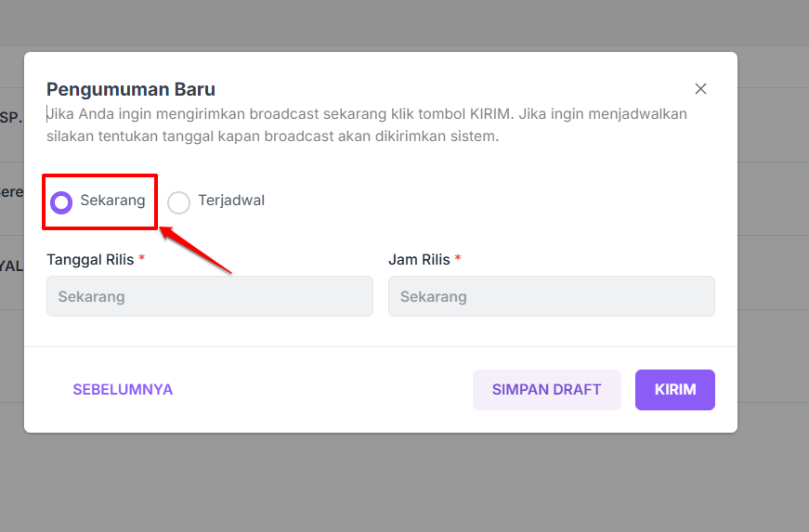Go back using the SEBELUMNYA button
The image size is (809, 532).
[x=123, y=390]
